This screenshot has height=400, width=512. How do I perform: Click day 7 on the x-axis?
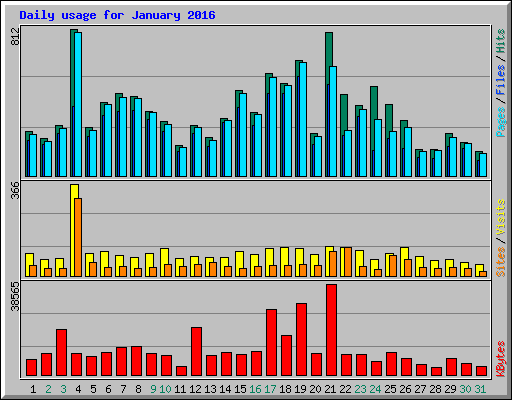123,389
